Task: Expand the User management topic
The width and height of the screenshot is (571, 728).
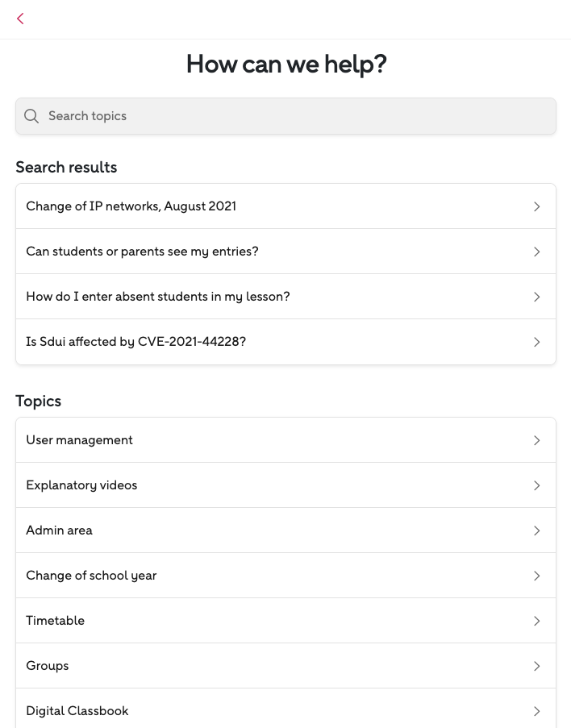Action: (79, 440)
